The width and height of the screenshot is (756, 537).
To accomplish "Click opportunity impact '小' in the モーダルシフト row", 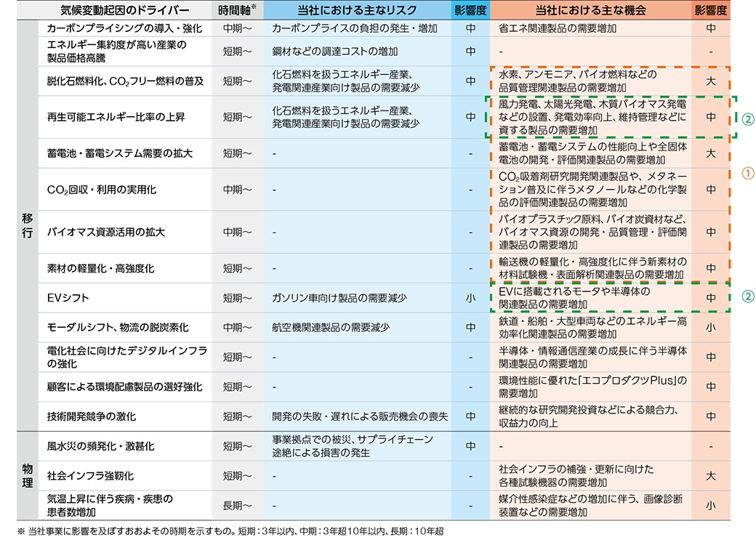I will (711, 327).
